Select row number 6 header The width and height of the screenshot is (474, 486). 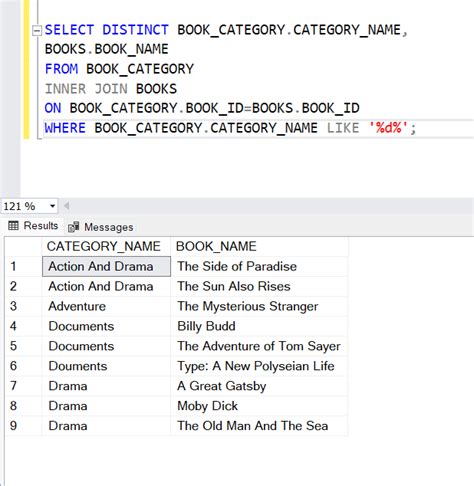(x=24, y=366)
